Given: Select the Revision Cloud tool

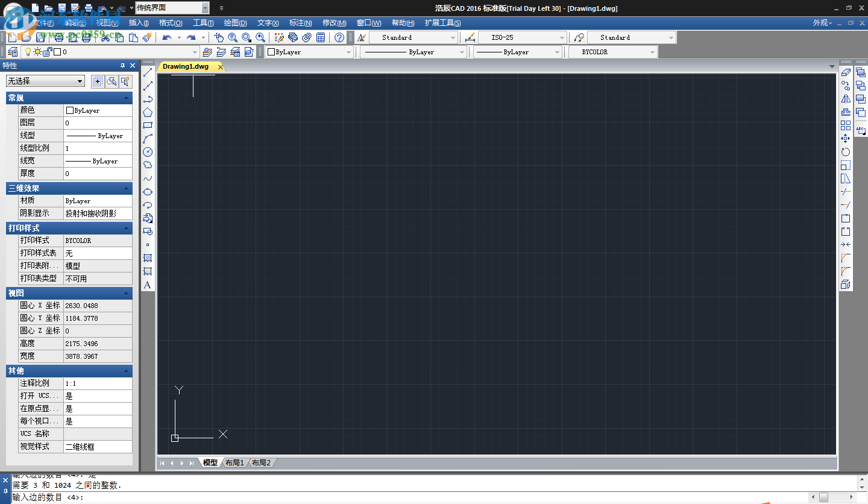Looking at the screenshot, I should (148, 165).
